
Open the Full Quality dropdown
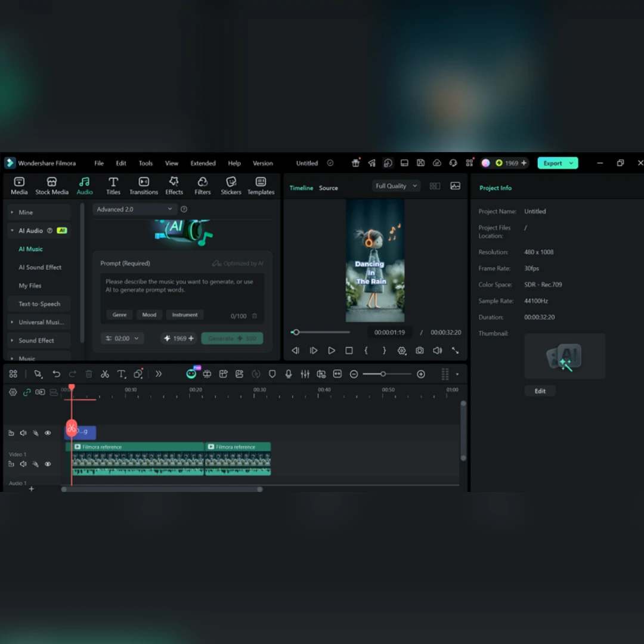pyautogui.click(x=396, y=185)
